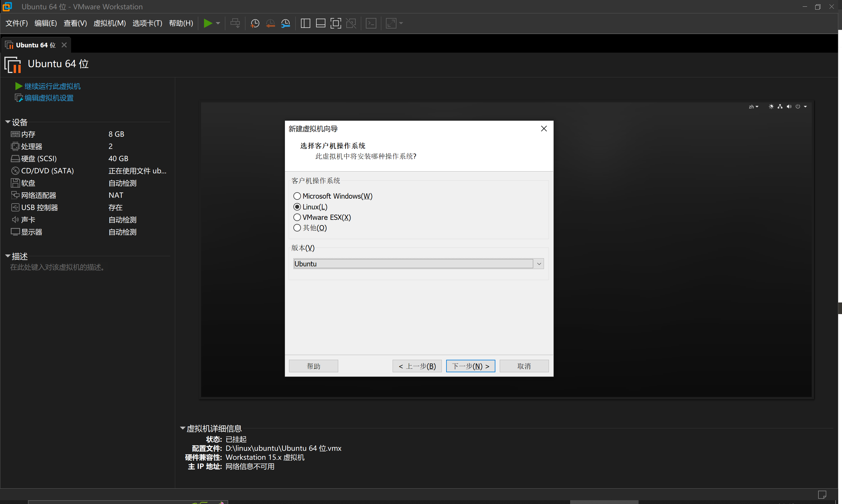The image size is (842, 504).
Task: Click the sound card device icon
Action: pos(15,220)
